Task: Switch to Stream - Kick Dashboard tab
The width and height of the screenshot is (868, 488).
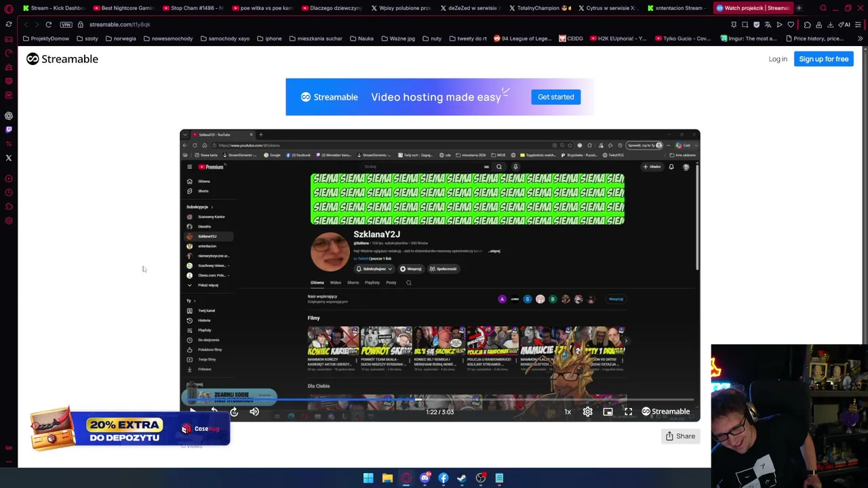Action: (53, 8)
